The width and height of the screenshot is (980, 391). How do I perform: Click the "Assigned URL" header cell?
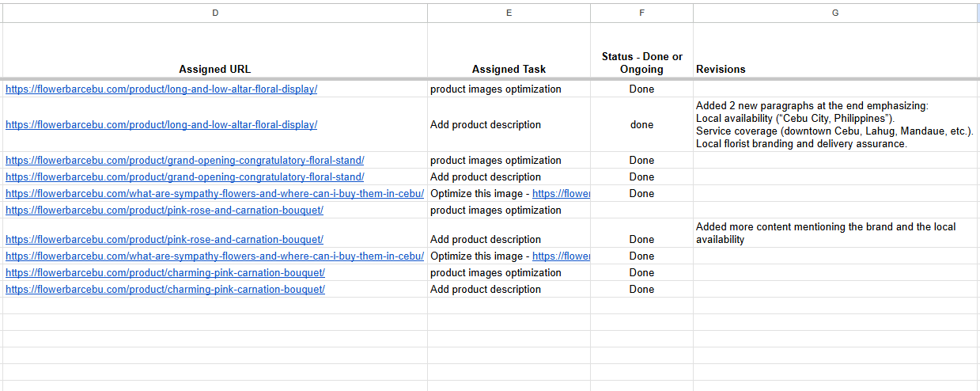click(215, 69)
